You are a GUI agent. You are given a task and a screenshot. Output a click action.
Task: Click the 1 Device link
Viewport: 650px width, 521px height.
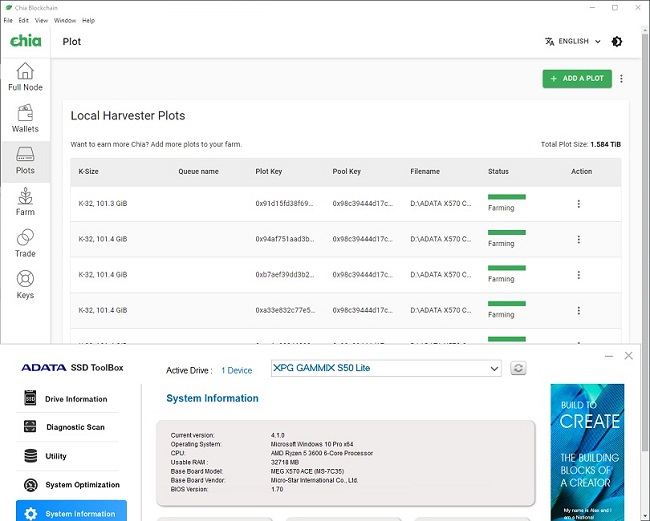click(236, 370)
